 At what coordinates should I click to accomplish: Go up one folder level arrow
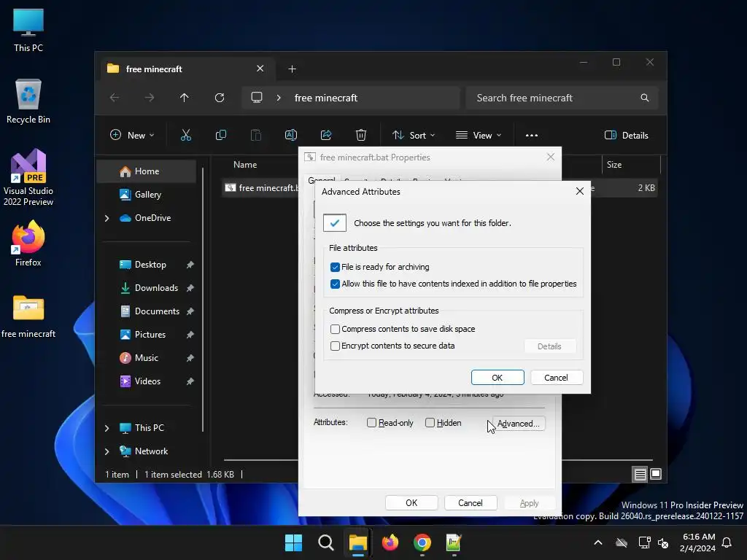[185, 98]
